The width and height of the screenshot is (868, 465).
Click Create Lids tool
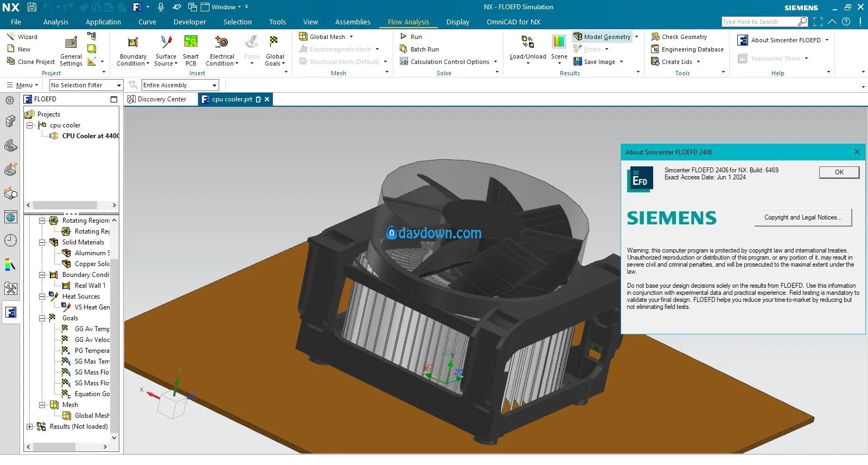pos(672,62)
